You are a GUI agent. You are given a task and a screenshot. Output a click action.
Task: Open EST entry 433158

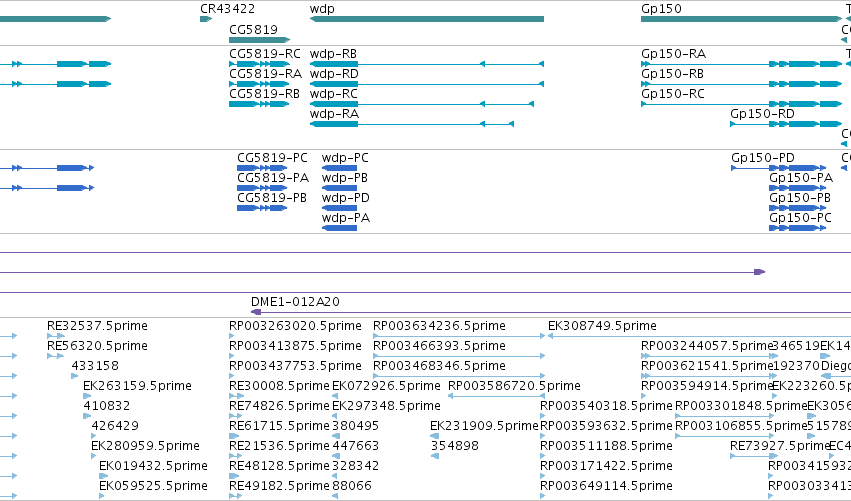pos(95,366)
